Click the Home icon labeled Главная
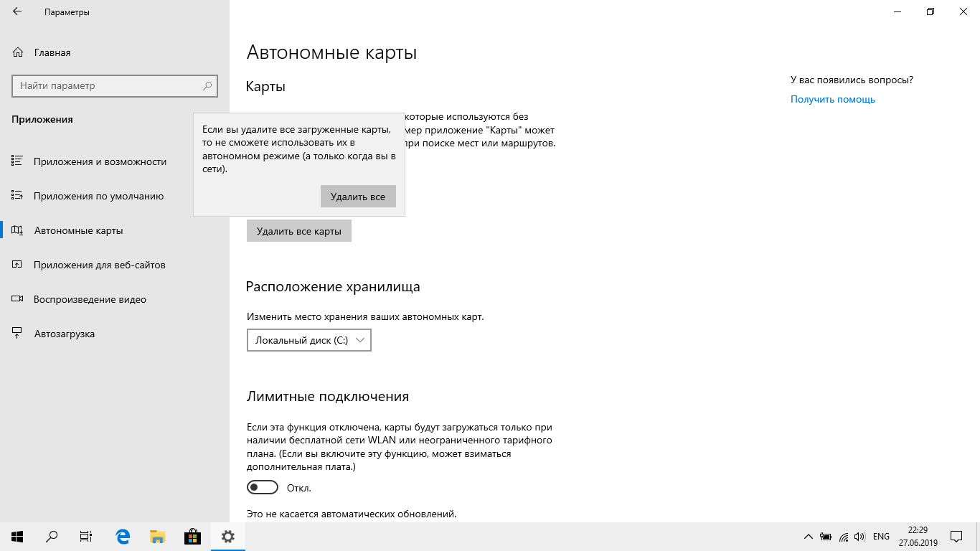 pyautogui.click(x=18, y=52)
